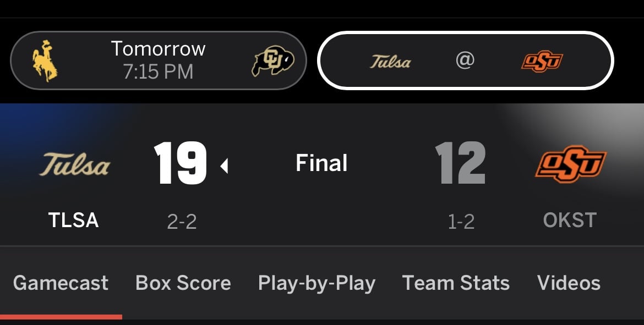Image resolution: width=644 pixels, height=325 pixels.
Task: Click the Final game status label
Action: [321, 163]
